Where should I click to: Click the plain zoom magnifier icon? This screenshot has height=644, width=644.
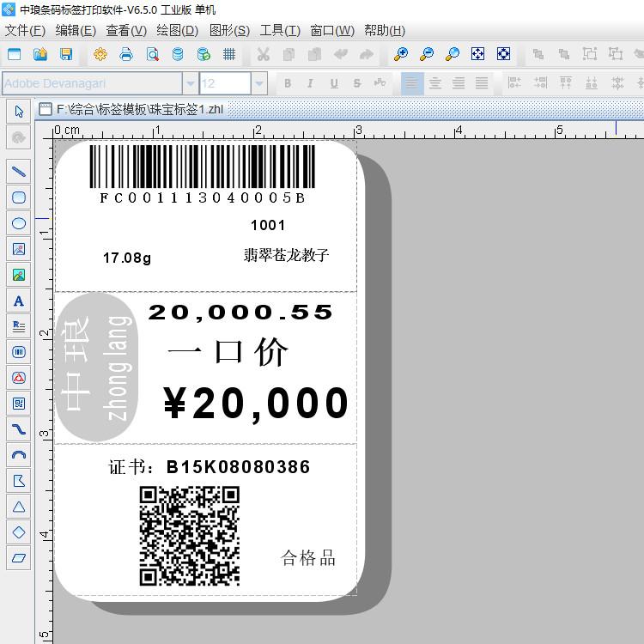(x=453, y=54)
